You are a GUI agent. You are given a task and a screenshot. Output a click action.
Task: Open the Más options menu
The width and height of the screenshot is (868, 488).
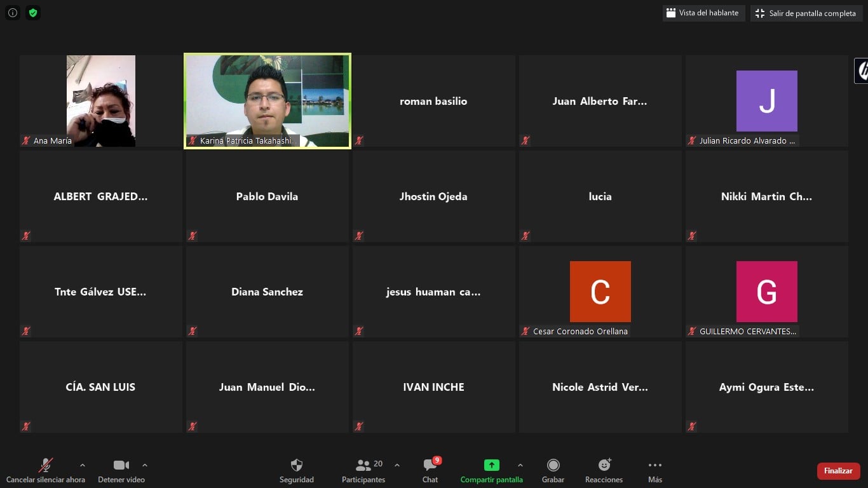tap(654, 471)
